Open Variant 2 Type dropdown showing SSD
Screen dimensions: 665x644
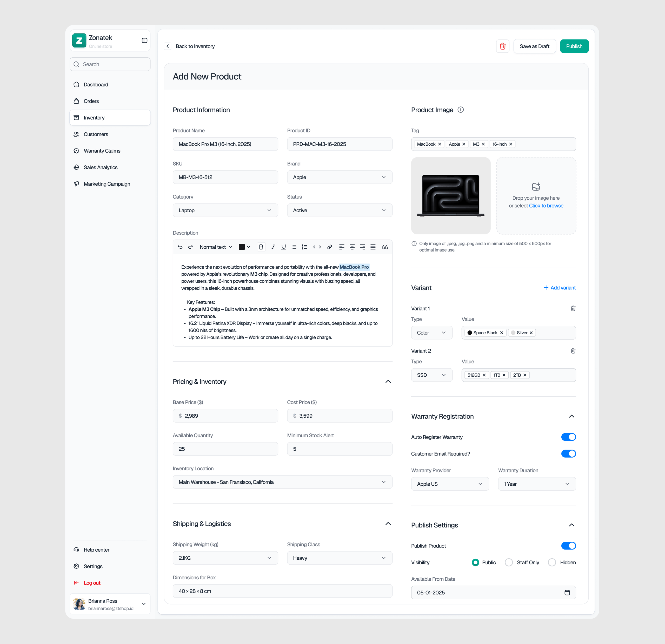431,375
